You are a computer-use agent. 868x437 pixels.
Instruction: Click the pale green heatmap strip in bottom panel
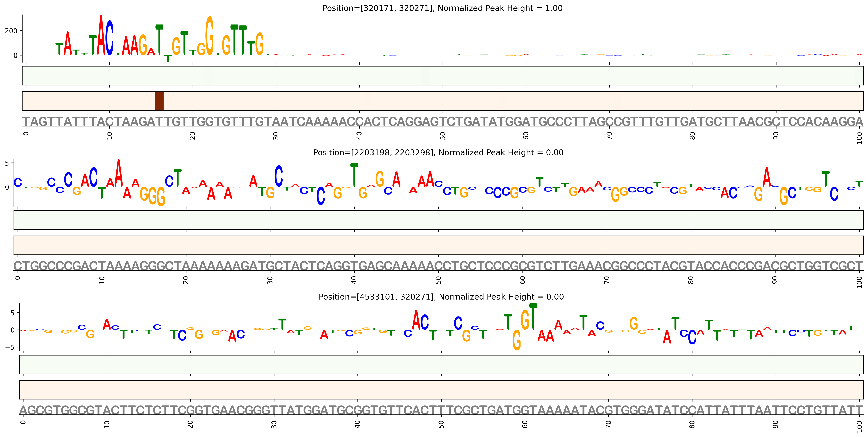[441, 364]
